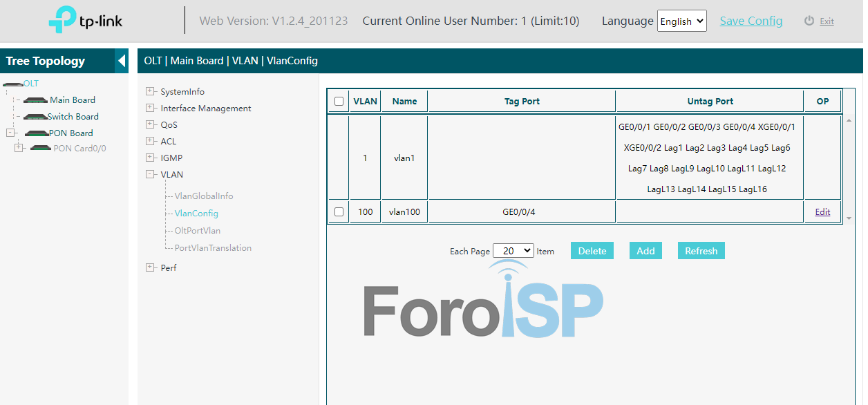868x405 pixels.
Task: Click the Exit power icon
Action: pos(809,21)
